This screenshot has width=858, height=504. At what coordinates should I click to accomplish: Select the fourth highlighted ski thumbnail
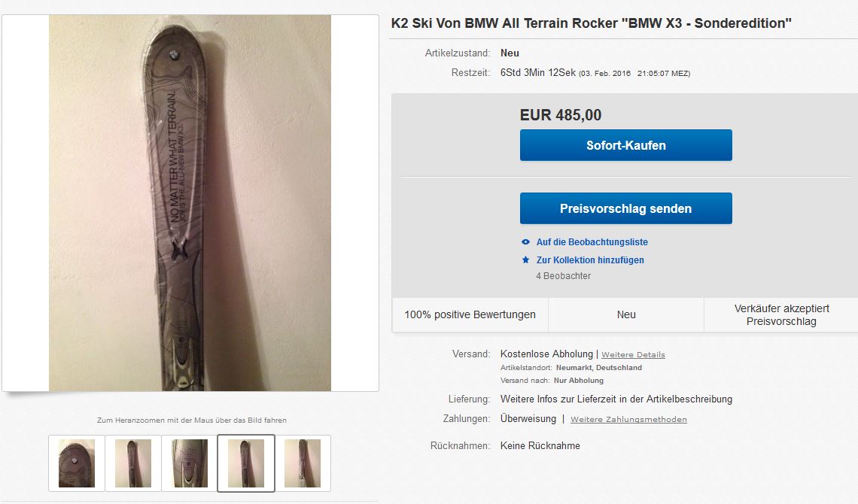(246, 463)
